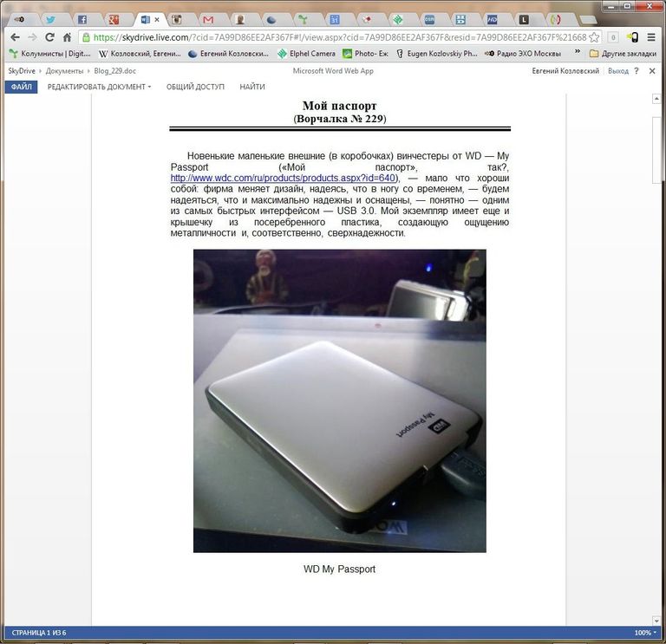Click the extension counter badge showing 0
The width and height of the screenshot is (666, 644).
click(x=613, y=37)
